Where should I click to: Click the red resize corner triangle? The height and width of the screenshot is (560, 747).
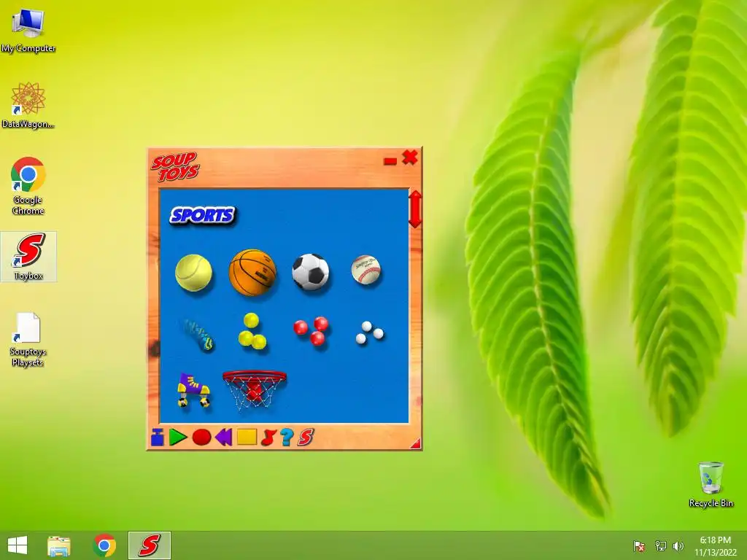(416, 444)
